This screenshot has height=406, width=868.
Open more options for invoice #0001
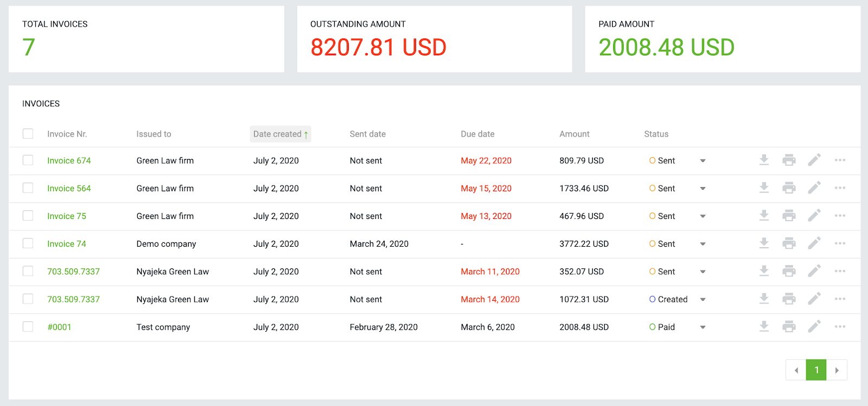[x=840, y=326]
